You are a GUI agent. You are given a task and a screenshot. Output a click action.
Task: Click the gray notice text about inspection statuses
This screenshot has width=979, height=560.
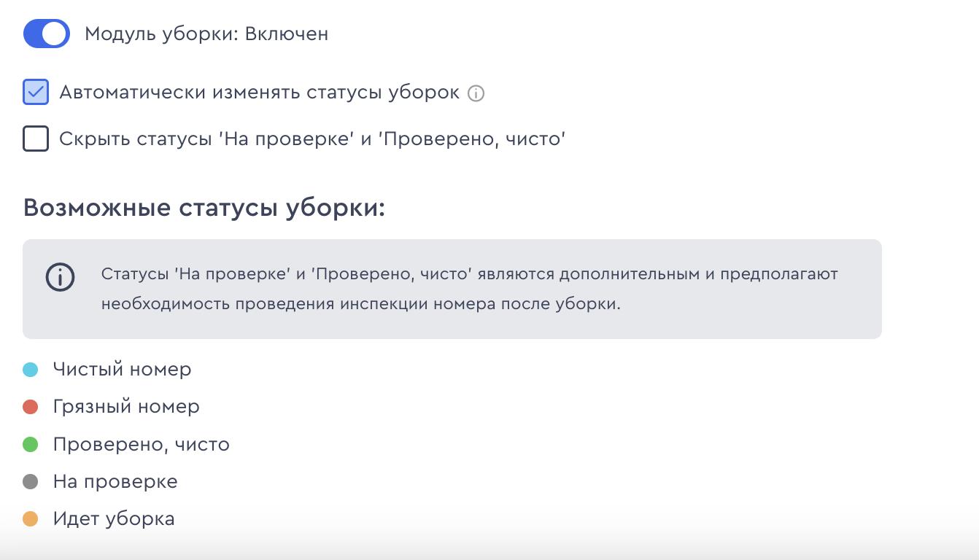469,289
